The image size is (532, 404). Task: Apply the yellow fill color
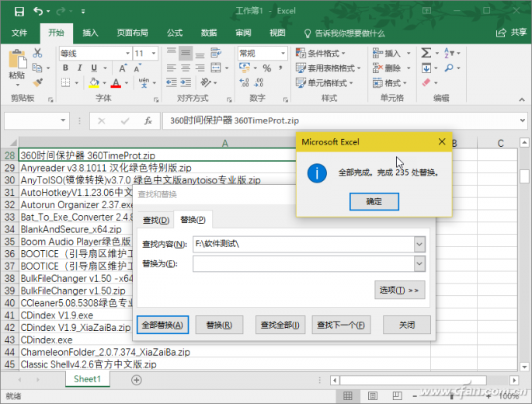[x=94, y=82]
